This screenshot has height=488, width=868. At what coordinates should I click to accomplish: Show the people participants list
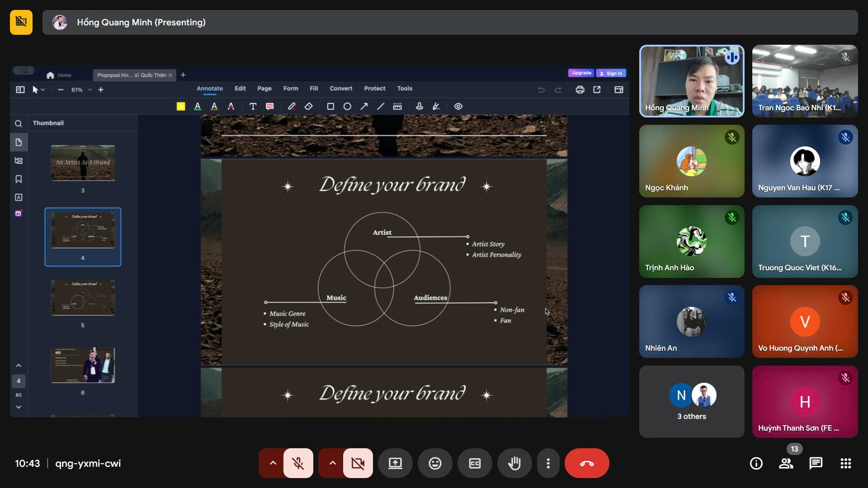pyautogui.click(x=786, y=463)
